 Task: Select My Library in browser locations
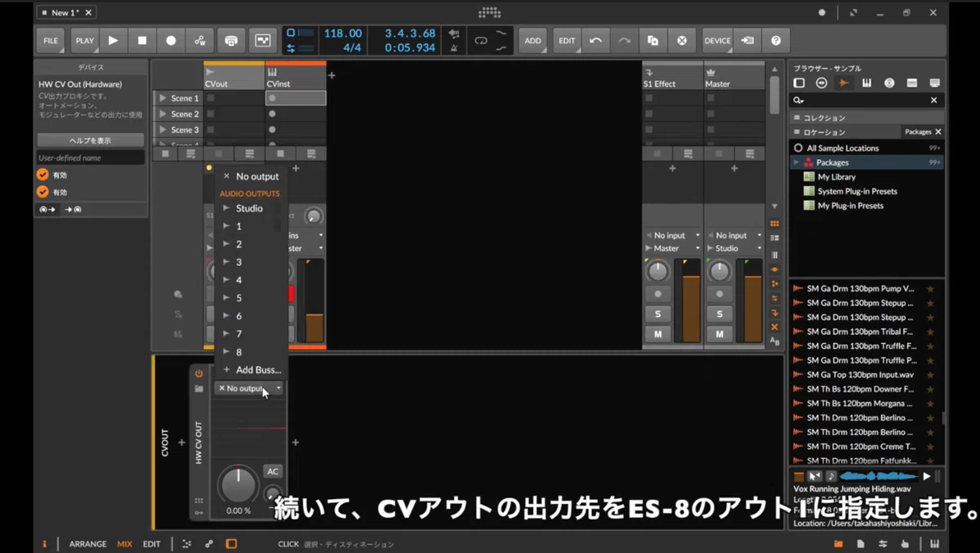[836, 177]
